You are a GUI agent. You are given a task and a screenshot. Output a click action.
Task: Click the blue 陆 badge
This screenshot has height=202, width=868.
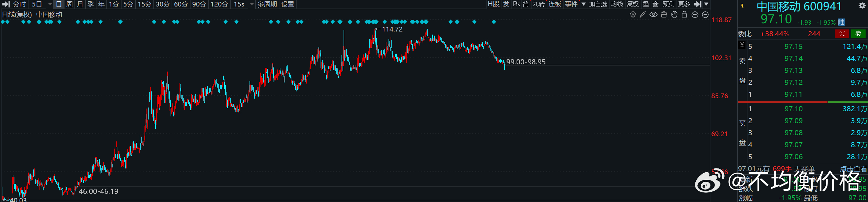pos(841,22)
